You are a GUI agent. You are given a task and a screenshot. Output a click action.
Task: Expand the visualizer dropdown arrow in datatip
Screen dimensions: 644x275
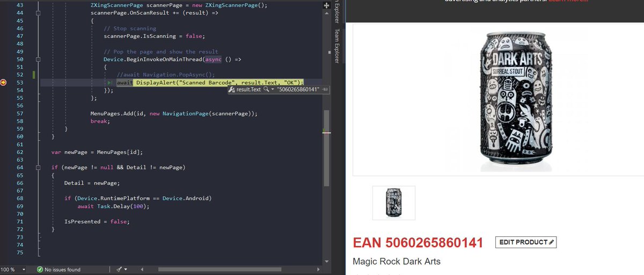[273, 90]
